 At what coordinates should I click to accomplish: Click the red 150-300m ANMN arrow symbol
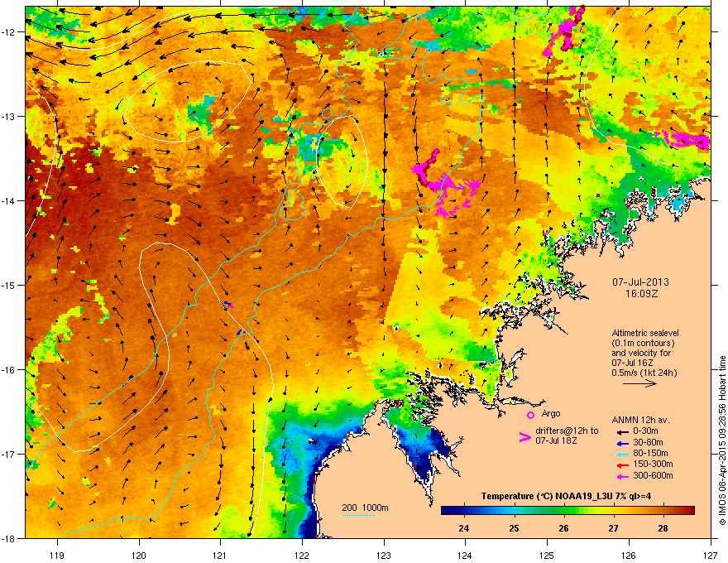[623, 465]
